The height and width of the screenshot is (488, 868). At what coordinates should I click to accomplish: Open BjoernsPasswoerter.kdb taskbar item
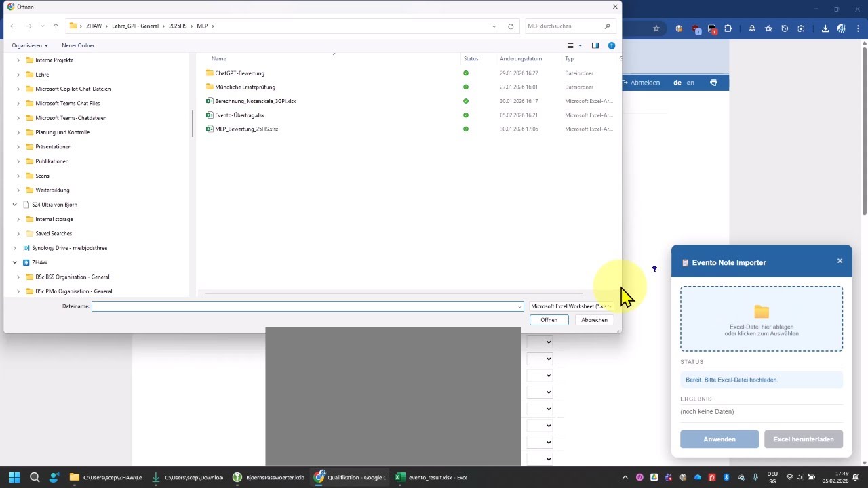[x=269, y=477]
